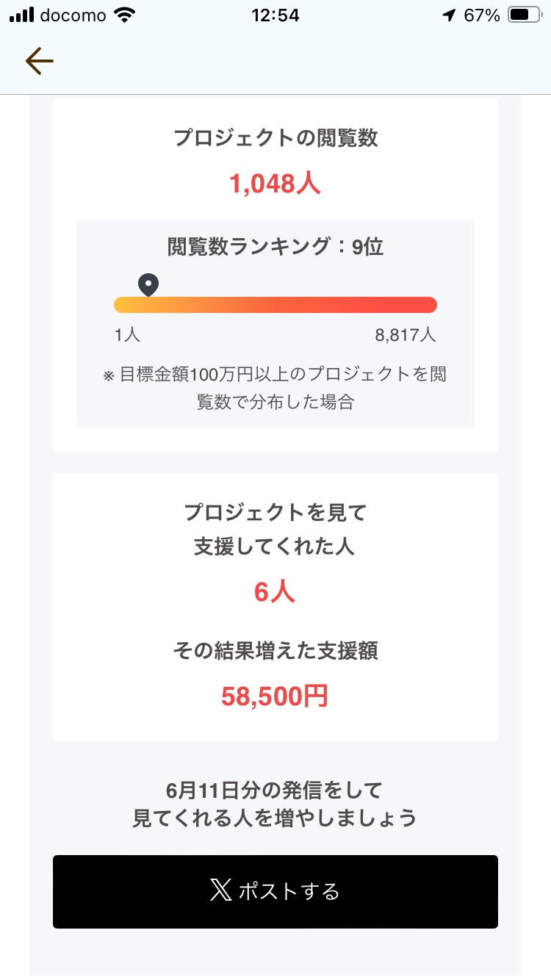
Task: Tap the location services arrow icon
Action: tap(448, 15)
